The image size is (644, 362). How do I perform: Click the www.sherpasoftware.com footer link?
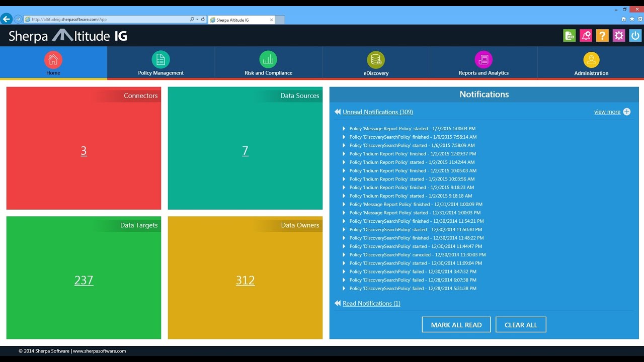coord(100,351)
